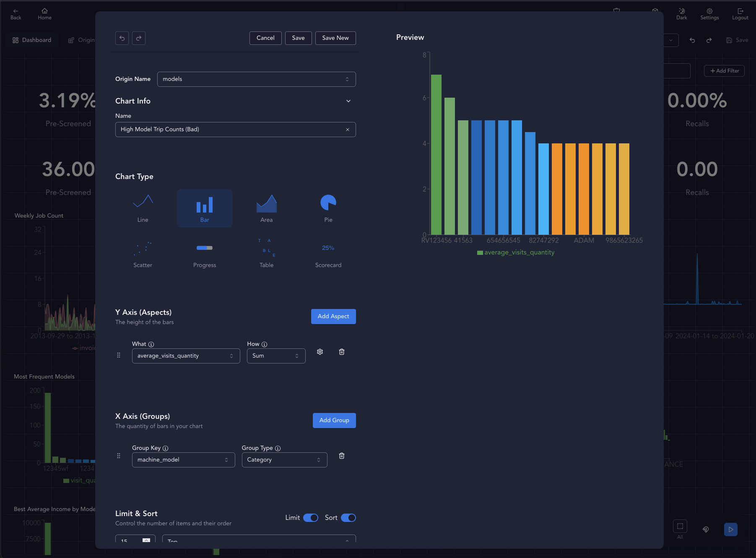Click the Save New button
The width and height of the screenshot is (756, 558).
tap(335, 38)
